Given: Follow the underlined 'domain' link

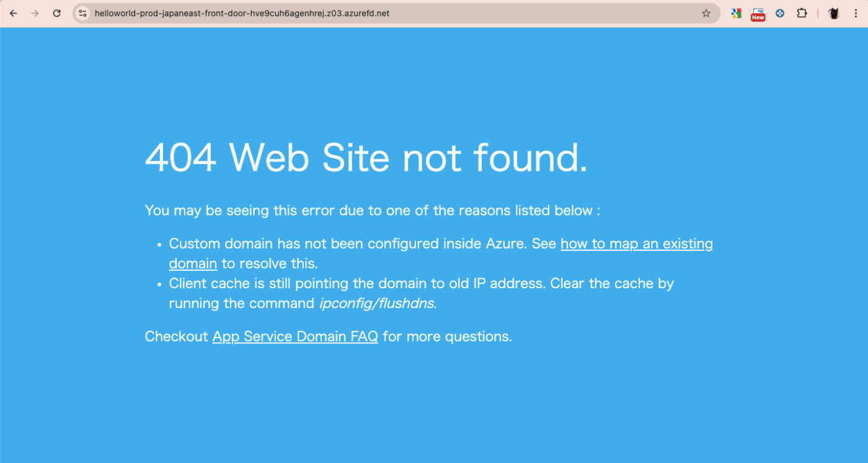Looking at the screenshot, I should (193, 263).
